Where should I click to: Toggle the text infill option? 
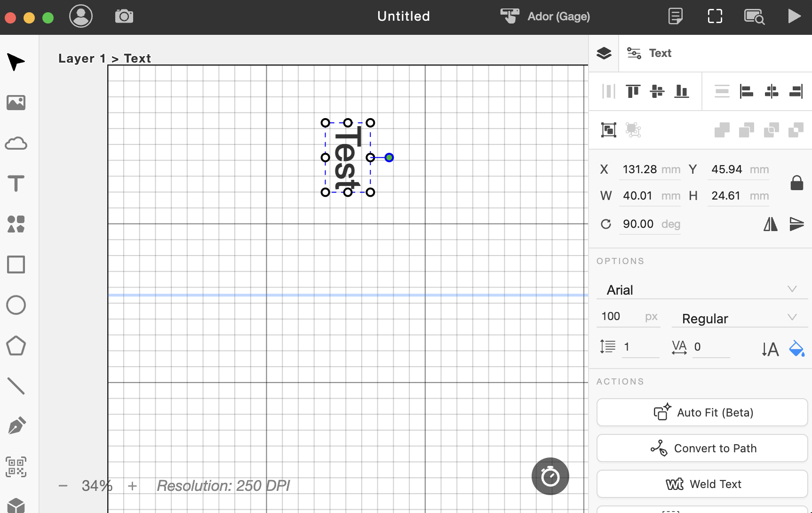796,348
